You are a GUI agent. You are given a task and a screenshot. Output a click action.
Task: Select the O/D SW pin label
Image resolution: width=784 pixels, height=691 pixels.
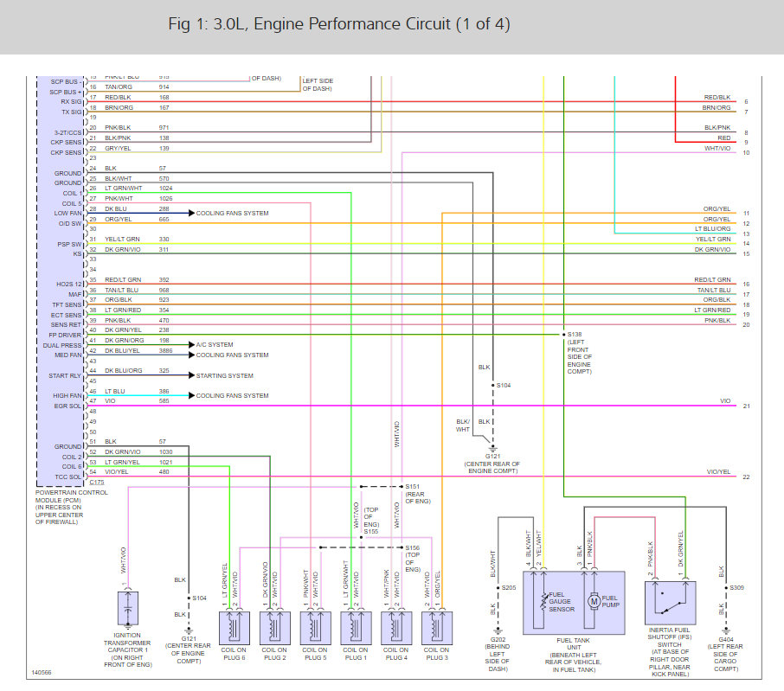(x=70, y=224)
